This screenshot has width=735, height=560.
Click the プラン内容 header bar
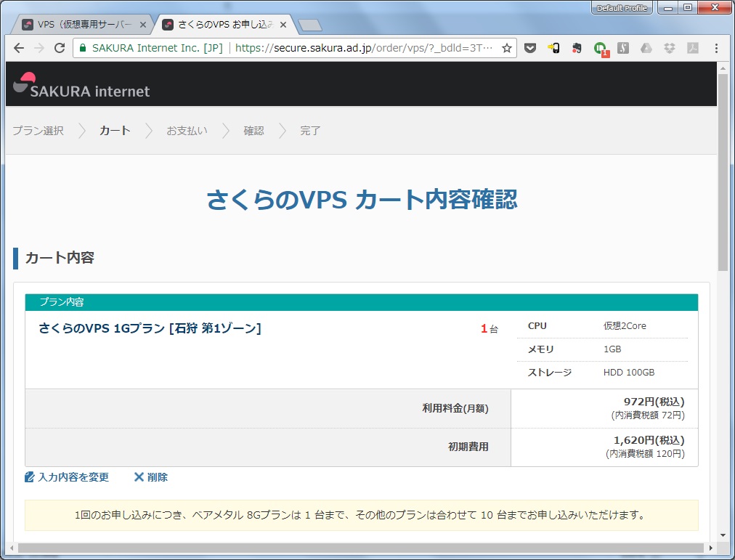click(362, 302)
